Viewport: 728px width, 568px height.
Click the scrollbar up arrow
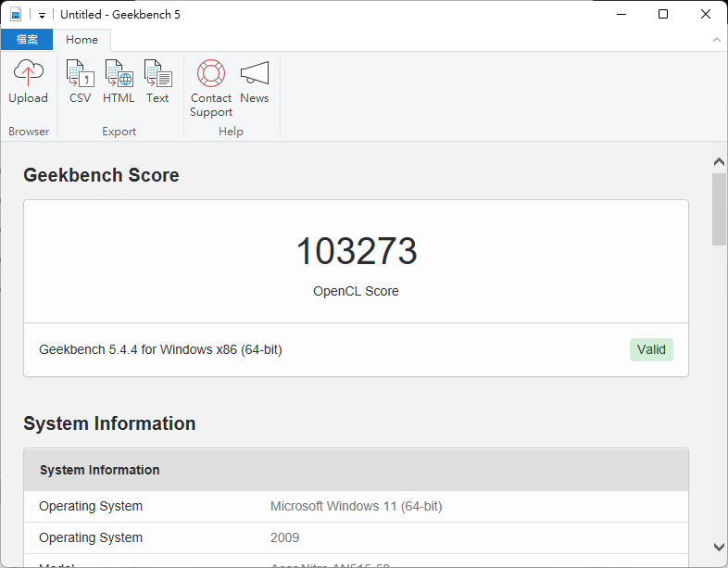point(719,161)
